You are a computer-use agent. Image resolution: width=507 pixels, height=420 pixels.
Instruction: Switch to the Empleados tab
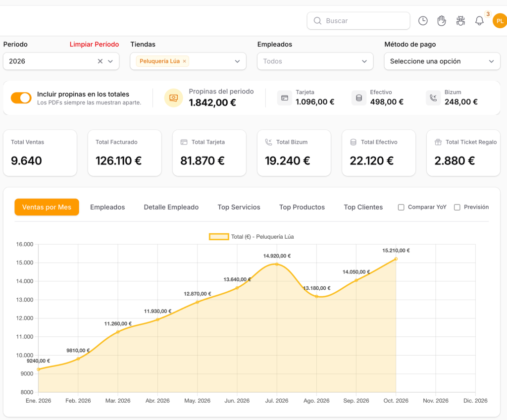point(107,207)
